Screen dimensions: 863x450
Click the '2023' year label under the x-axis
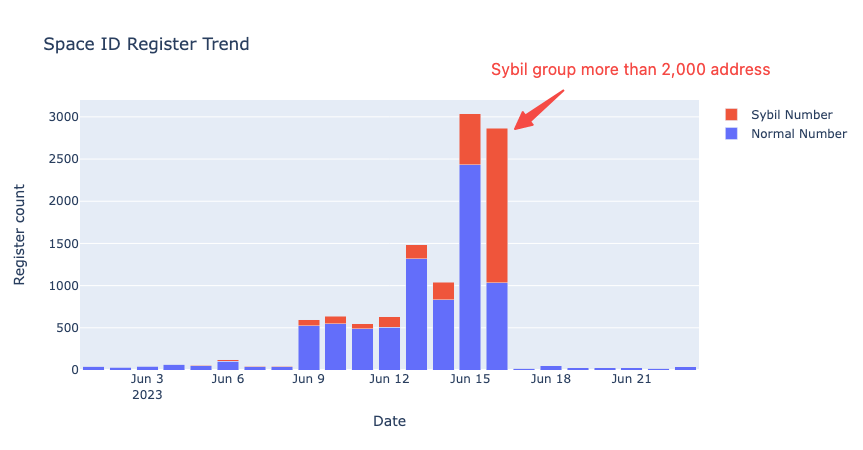(147, 395)
